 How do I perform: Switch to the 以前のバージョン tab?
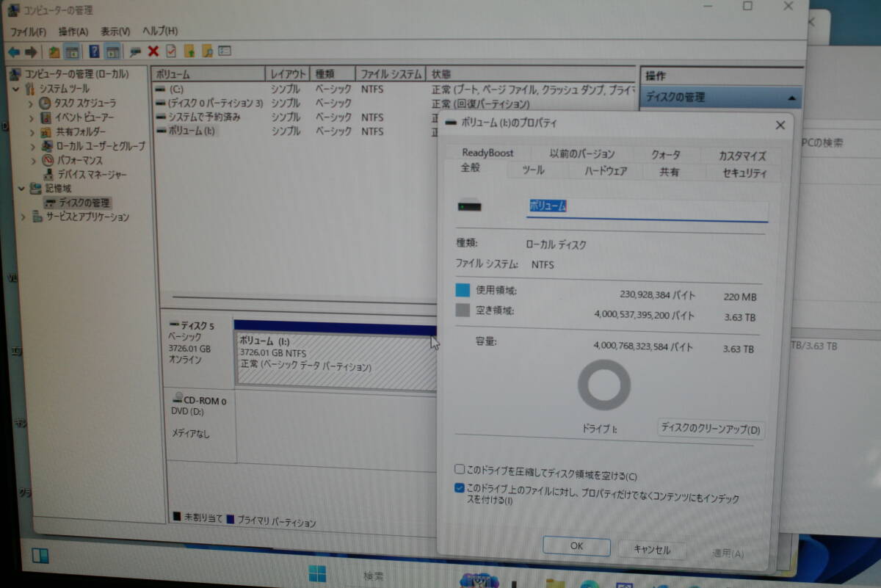click(x=582, y=153)
